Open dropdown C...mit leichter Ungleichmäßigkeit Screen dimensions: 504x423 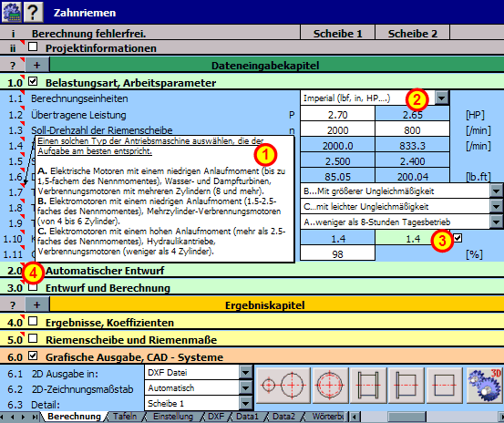(x=497, y=206)
